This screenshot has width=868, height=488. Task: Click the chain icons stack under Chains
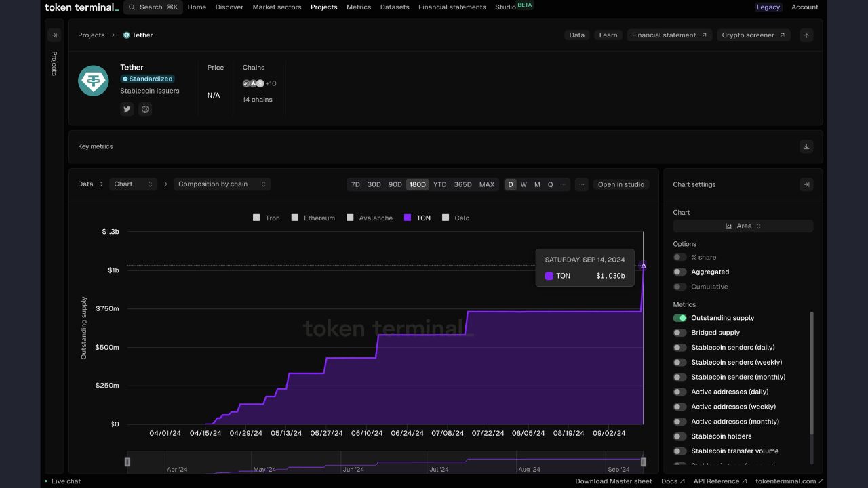coord(254,83)
